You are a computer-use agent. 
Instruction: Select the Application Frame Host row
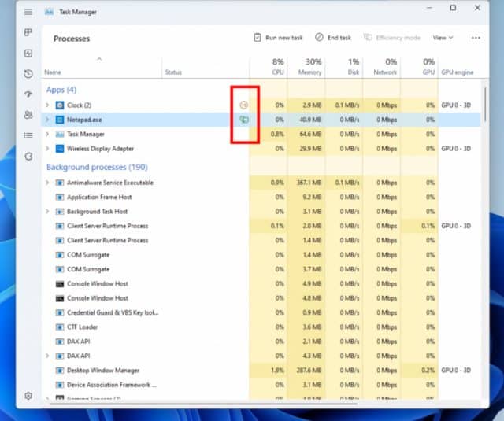[x=261, y=197]
